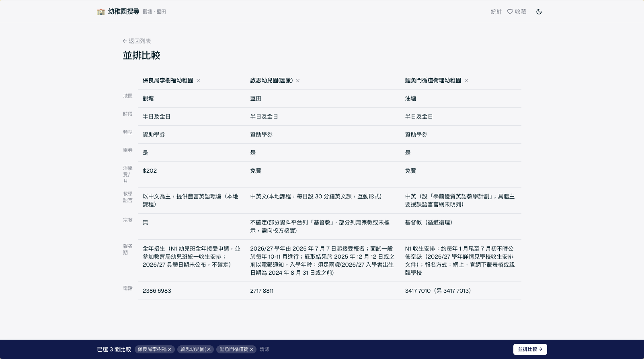Select the 已選 3 間比較 status text
Image resolution: width=644 pixels, height=359 pixels.
pos(114,349)
